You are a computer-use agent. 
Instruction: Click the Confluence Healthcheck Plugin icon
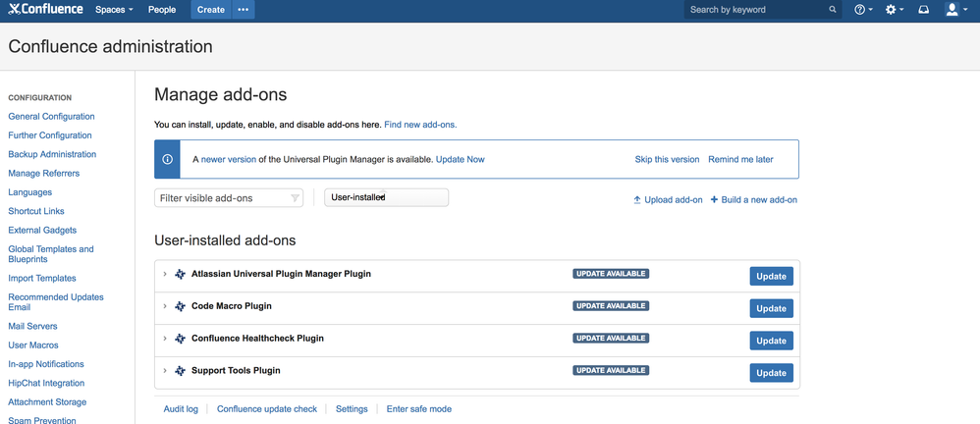click(x=180, y=339)
